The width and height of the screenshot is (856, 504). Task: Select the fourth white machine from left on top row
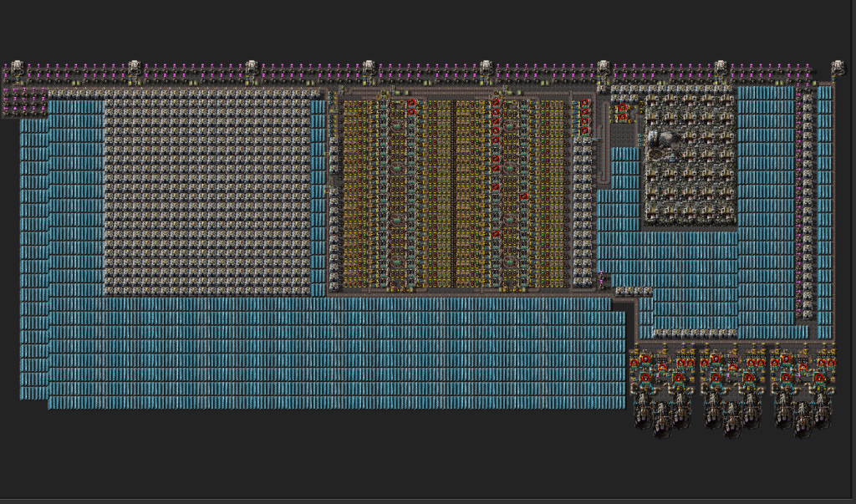click(369, 67)
